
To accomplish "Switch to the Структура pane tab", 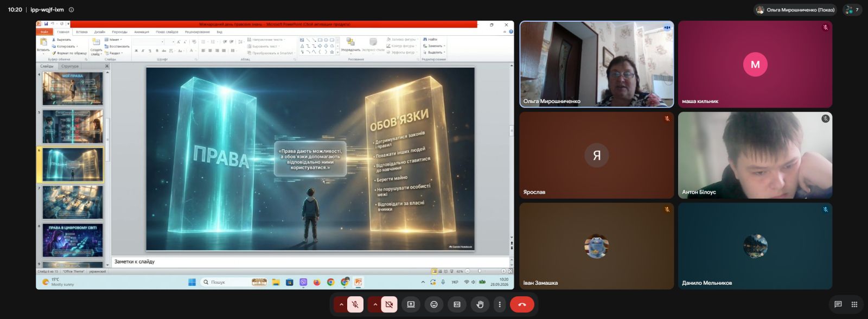I will [70, 66].
